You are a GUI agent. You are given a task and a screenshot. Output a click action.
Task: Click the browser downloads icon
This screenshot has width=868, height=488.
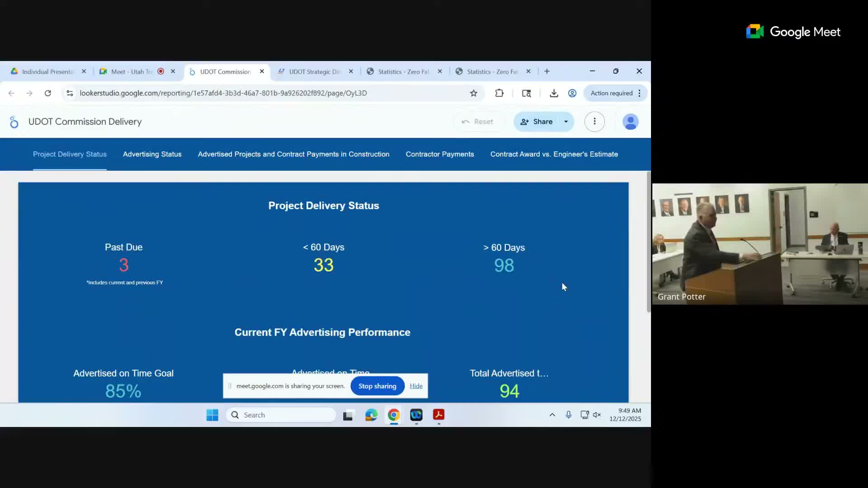[553, 93]
